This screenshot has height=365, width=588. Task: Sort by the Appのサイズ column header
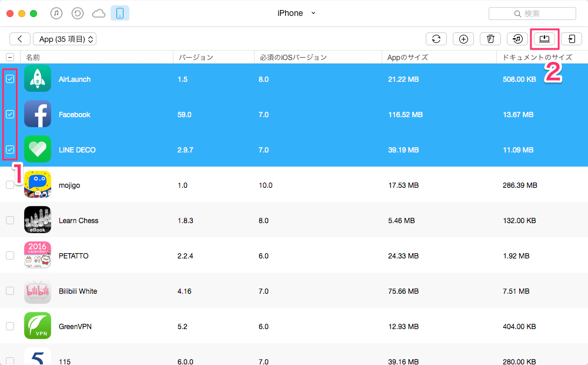click(x=439, y=57)
